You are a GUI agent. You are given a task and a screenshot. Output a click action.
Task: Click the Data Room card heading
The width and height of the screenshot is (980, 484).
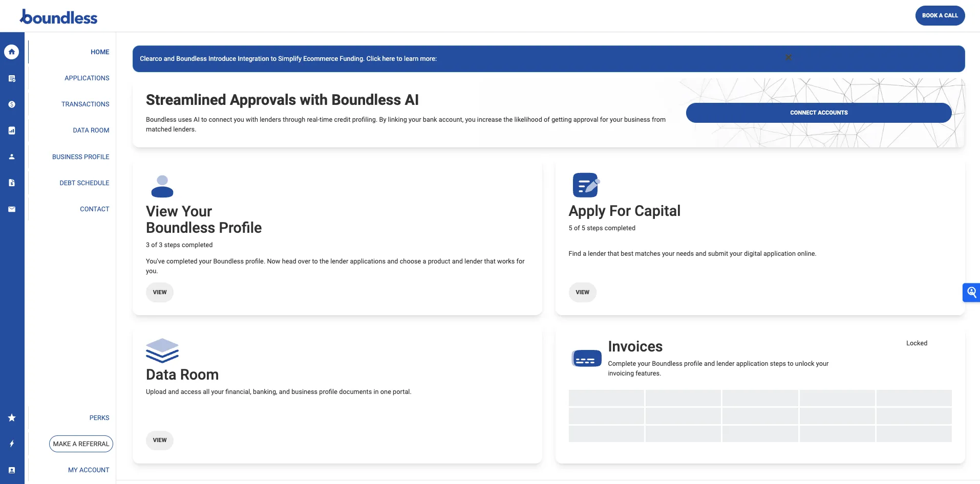(x=182, y=375)
